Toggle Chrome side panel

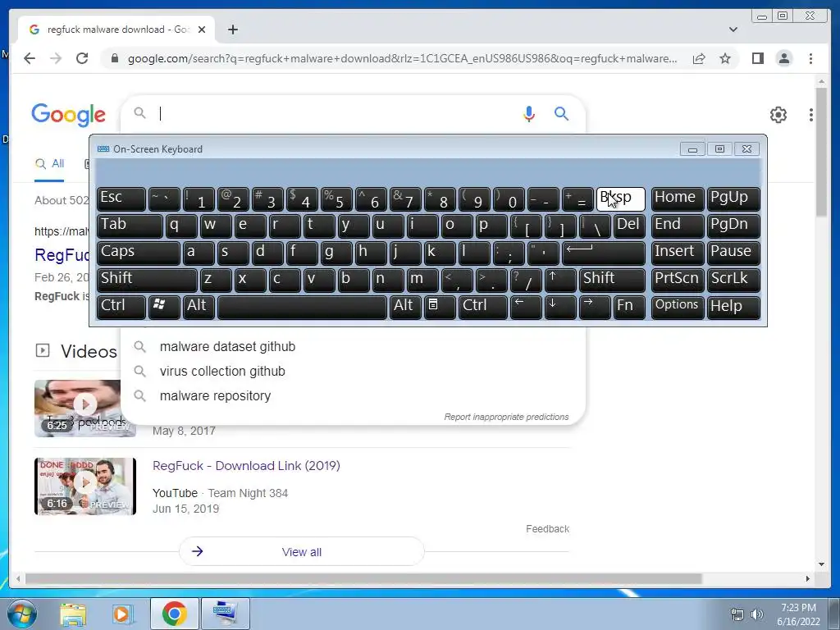pyautogui.click(x=757, y=58)
